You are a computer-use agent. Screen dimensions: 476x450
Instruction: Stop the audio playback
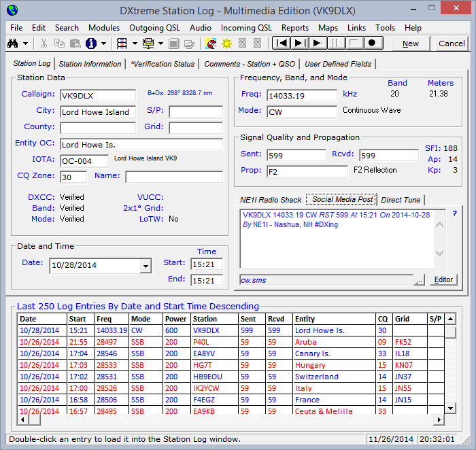click(354, 43)
